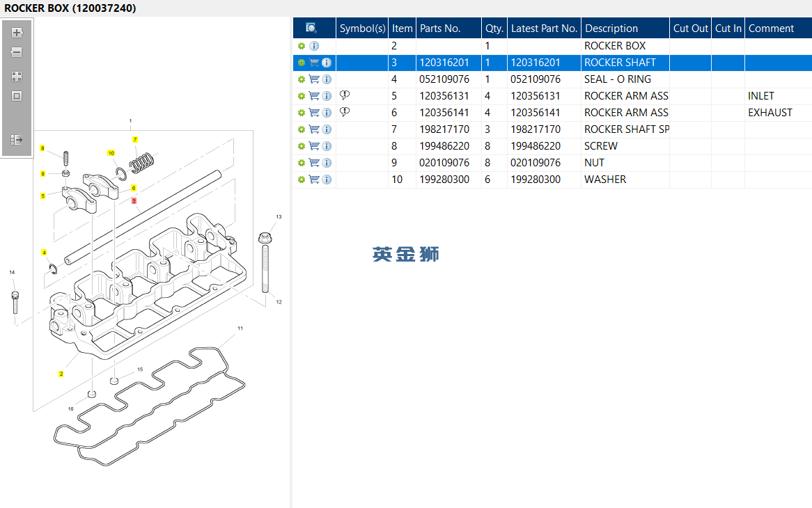
Task: Sort by the Parts No. column header
Action: 440,29
